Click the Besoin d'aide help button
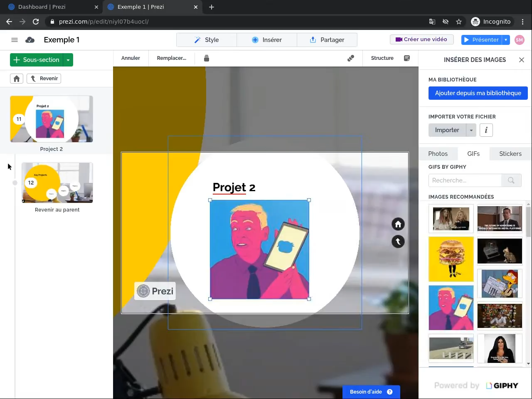532x399 pixels. tap(371, 392)
